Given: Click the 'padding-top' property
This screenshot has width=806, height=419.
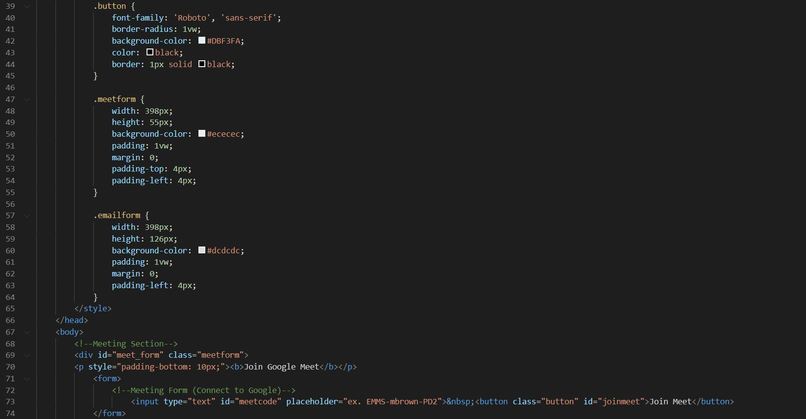Looking at the screenshot, I should (x=137, y=169).
